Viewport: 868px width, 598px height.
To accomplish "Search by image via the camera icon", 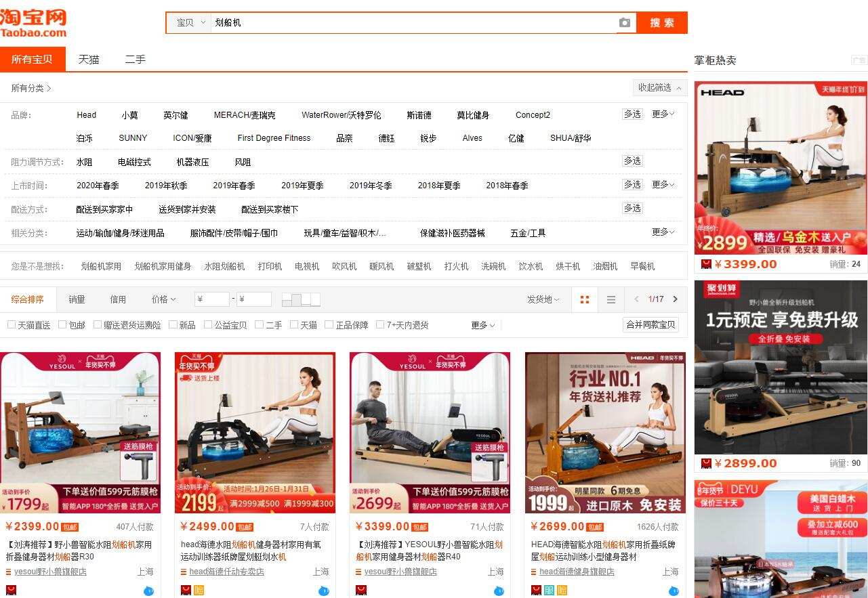I will 625,22.
